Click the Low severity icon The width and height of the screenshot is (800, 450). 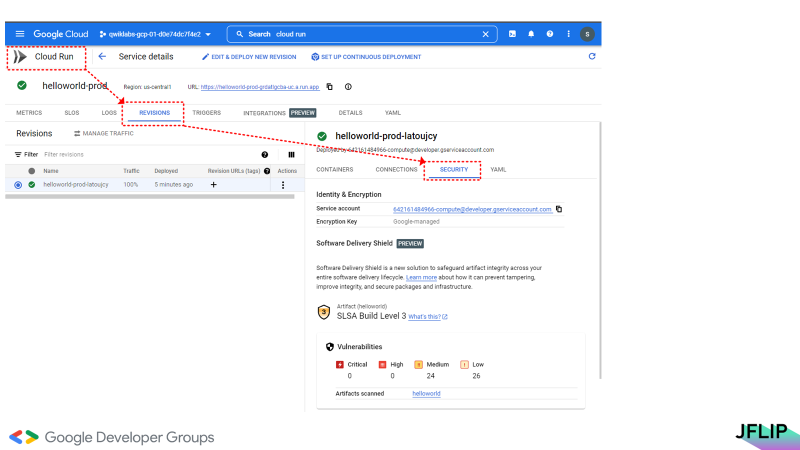click(464, 365)
